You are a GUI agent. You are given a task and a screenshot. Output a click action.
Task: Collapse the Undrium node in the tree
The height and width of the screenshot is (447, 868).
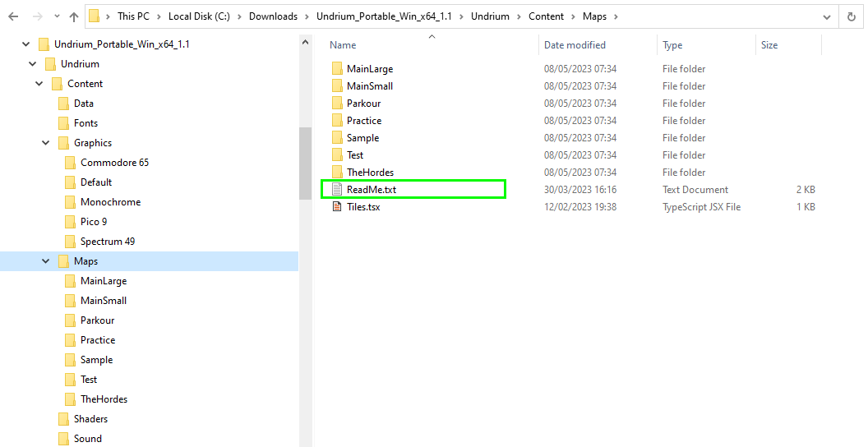point(33,64)
